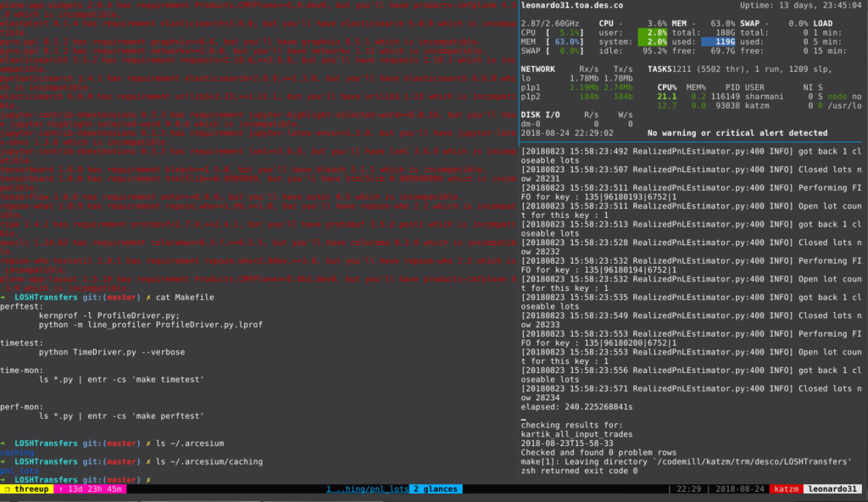Click the MEM% column header in process list

(695, 87)
